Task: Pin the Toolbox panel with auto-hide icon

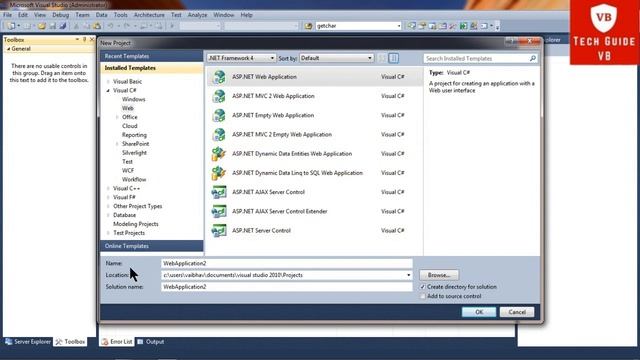Action: coord(84,40)
